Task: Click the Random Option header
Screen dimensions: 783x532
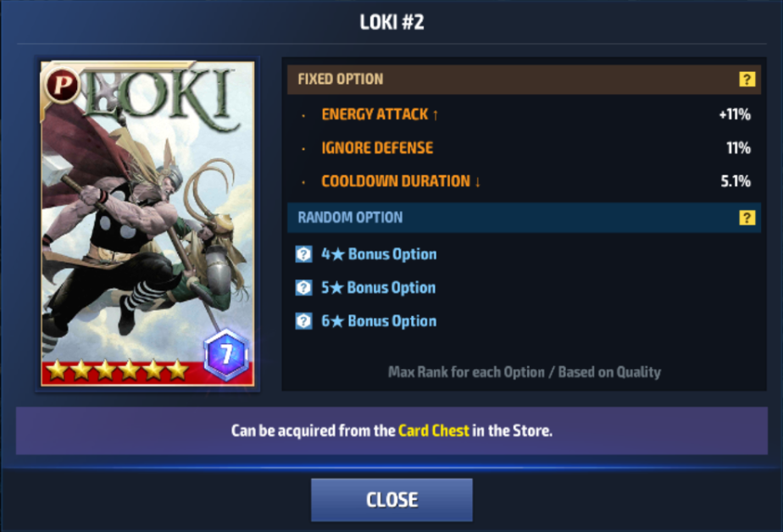Action: point(525,218)
